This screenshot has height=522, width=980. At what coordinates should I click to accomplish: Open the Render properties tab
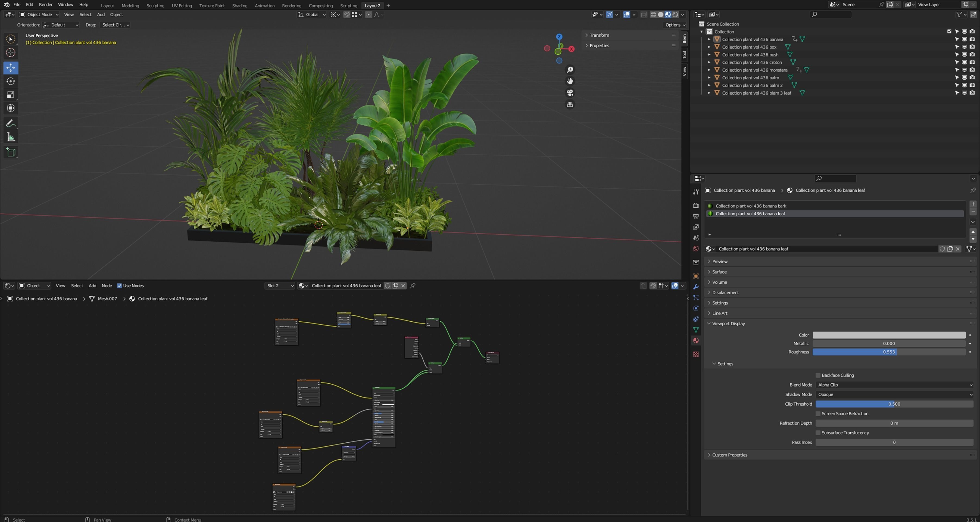696,206
